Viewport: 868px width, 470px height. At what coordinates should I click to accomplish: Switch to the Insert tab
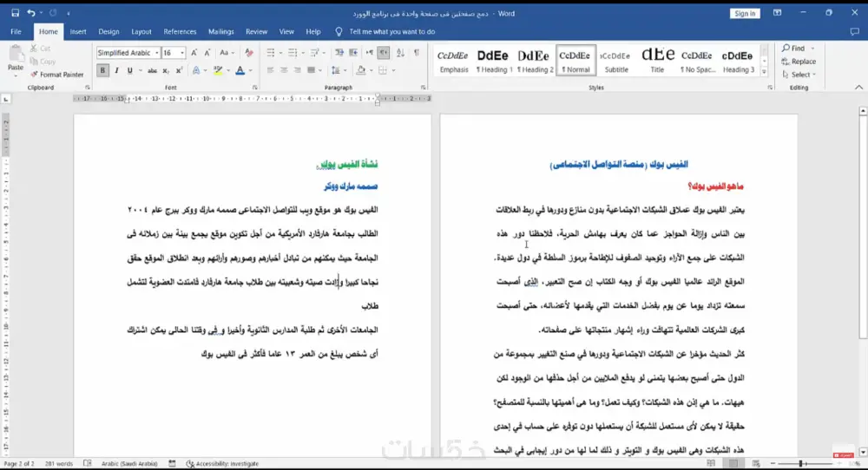click(78, 31)
